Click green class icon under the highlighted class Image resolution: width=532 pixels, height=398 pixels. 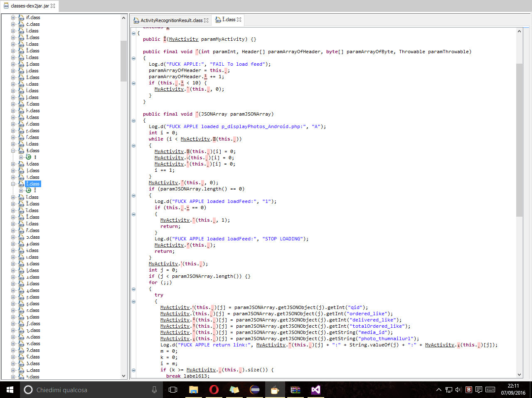point(29,190)
